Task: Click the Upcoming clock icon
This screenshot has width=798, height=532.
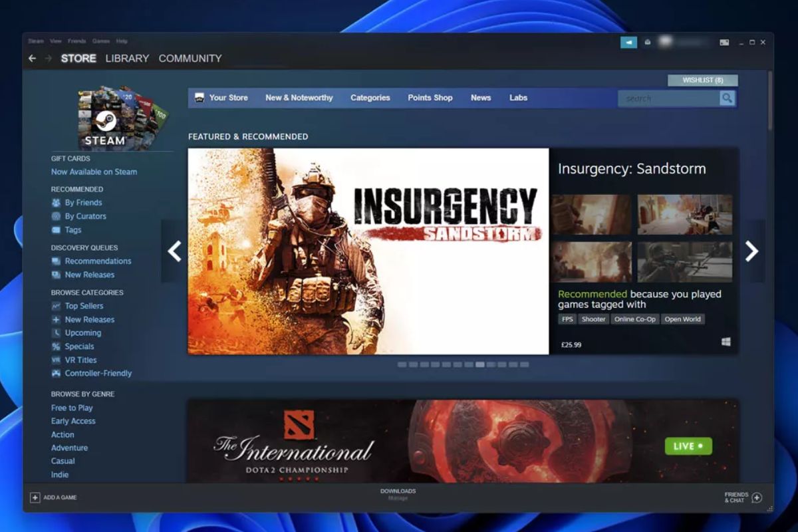Action: click(x=56, y=333)
